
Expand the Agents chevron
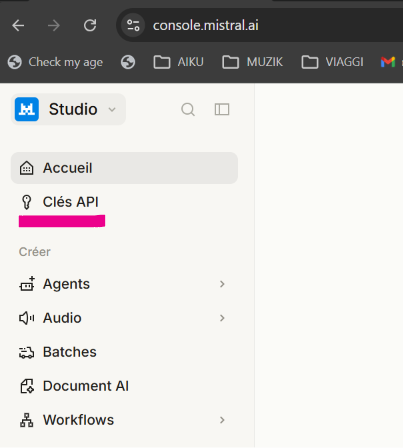pos(222,284)
